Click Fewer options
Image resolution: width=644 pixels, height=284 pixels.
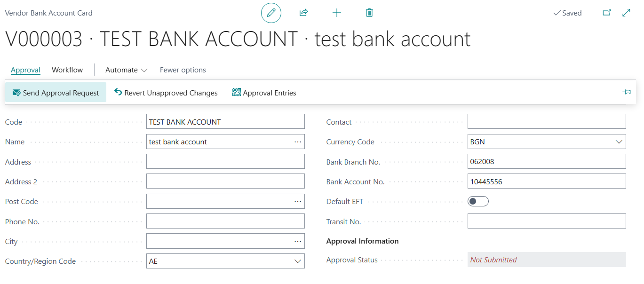(x=183, y=70)
